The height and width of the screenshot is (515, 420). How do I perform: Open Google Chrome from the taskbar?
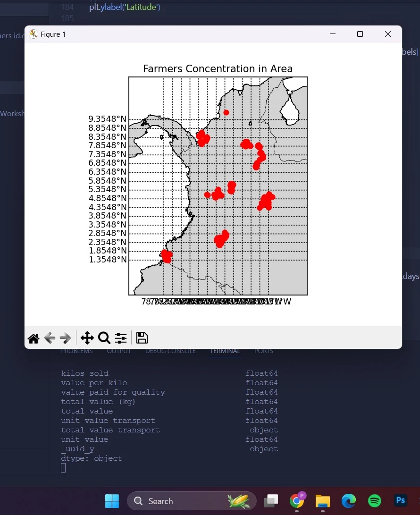297,501
